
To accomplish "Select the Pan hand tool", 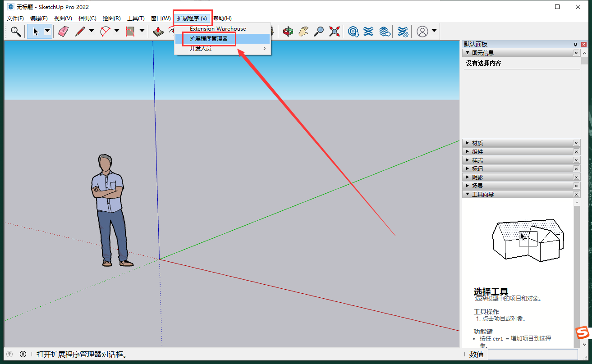I will coord(303,31).
